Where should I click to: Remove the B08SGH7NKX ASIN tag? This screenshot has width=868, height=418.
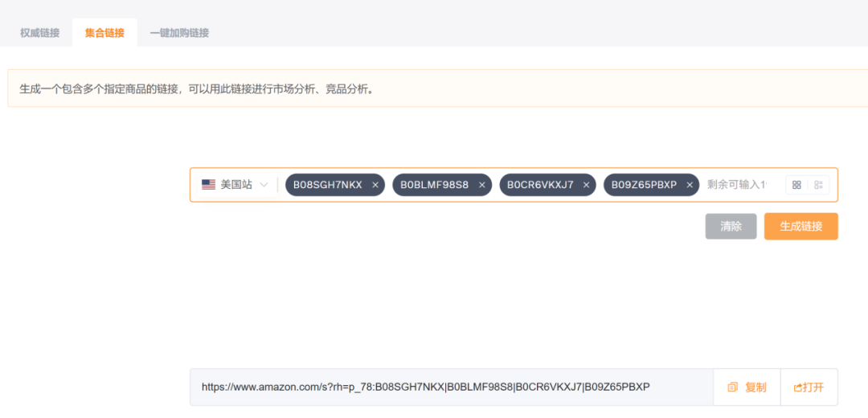tap(375, 185)
